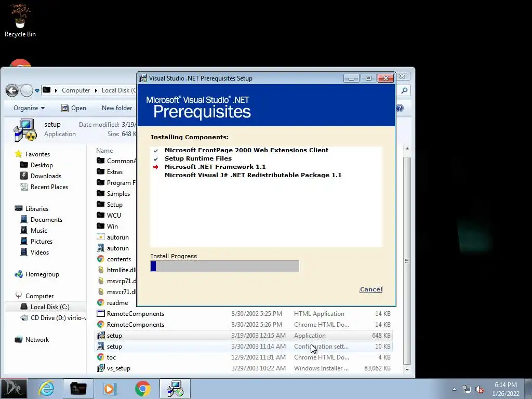532x399 pixels.
Task: Select Network in navigation pane
Action: click(37, 340)
